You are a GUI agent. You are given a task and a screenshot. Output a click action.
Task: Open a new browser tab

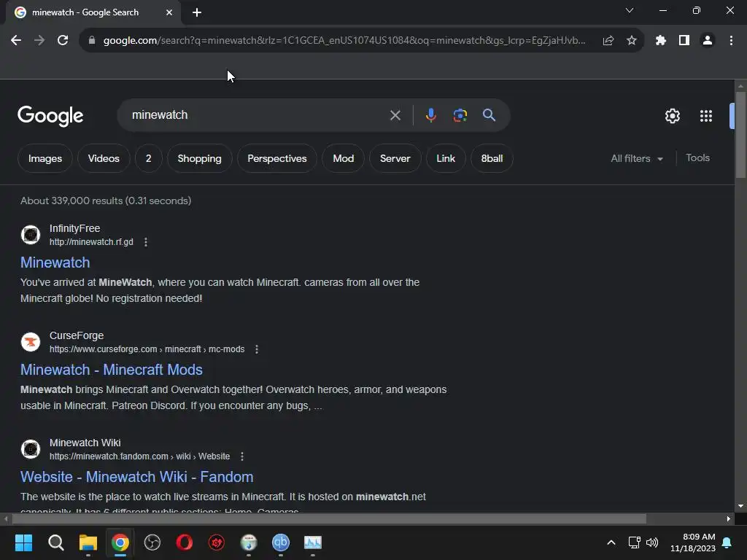click(x=197, y=13)
